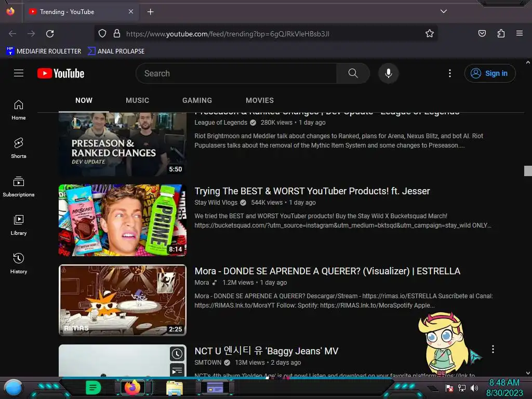The height and width of the screenshot is (399, 532).
Task: Open Shorts in the sidebar
Action: tap(19, 148)
